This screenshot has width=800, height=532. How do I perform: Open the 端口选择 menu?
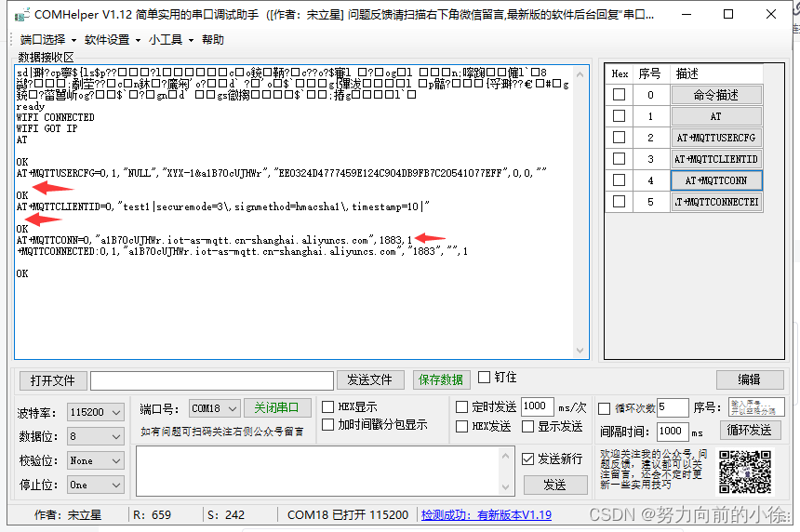coord(47,40)
